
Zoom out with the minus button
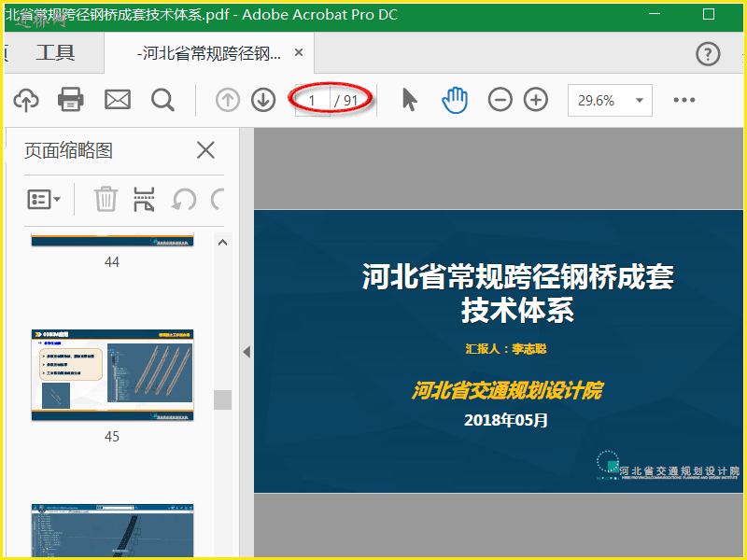click(x=500, y=100)
